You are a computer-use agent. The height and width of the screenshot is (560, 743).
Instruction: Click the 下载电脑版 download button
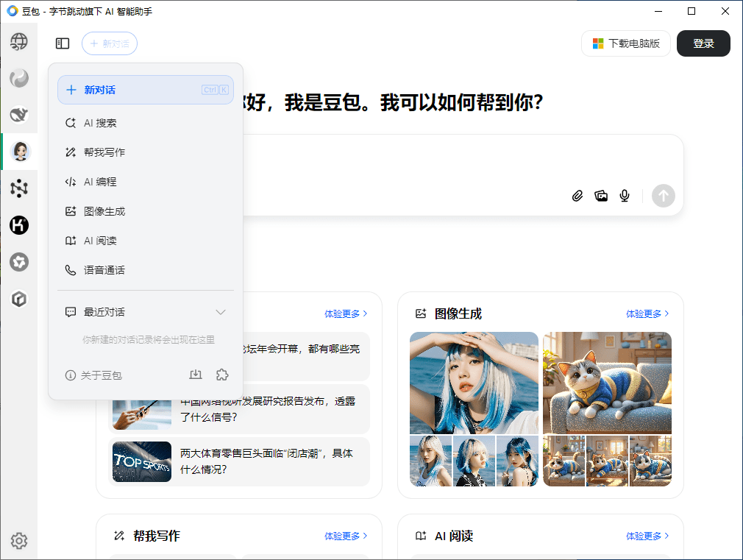(x=625, y=43)
